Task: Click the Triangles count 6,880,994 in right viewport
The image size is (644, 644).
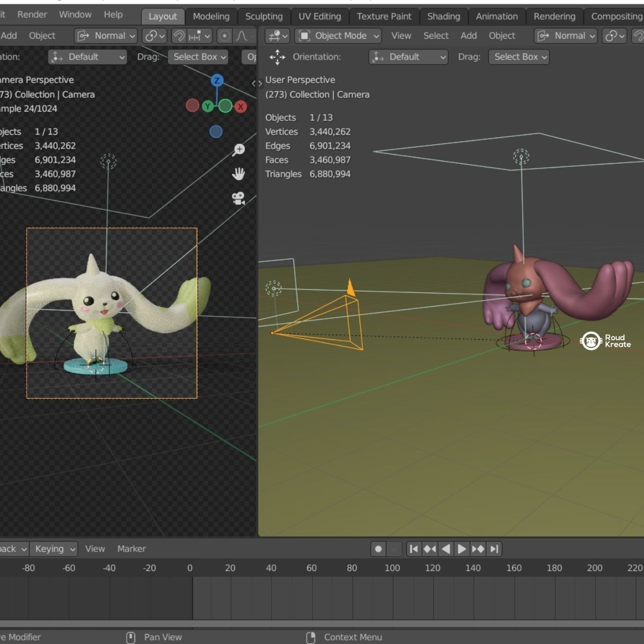Action: coord(330,174)
